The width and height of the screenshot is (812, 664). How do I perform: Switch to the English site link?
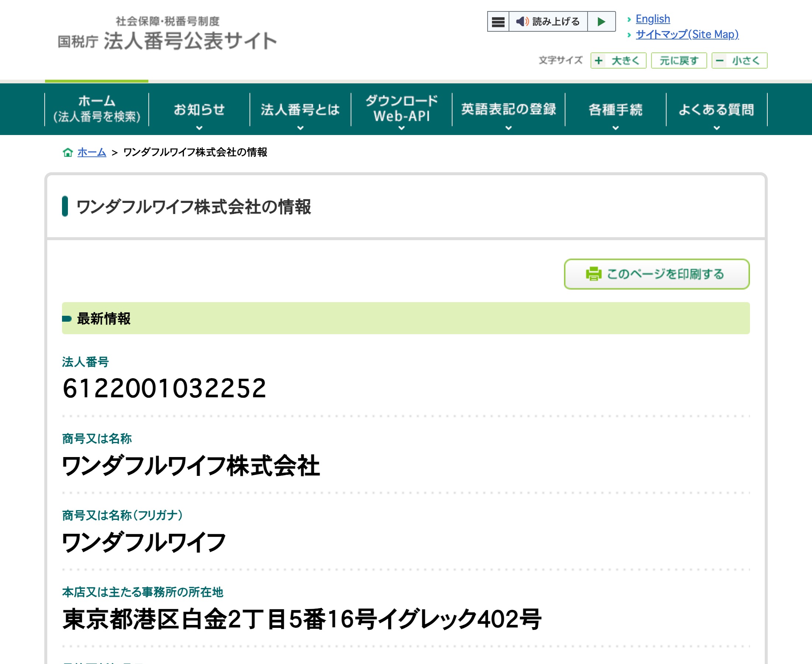pyautogui.click(x=653, y=19)
